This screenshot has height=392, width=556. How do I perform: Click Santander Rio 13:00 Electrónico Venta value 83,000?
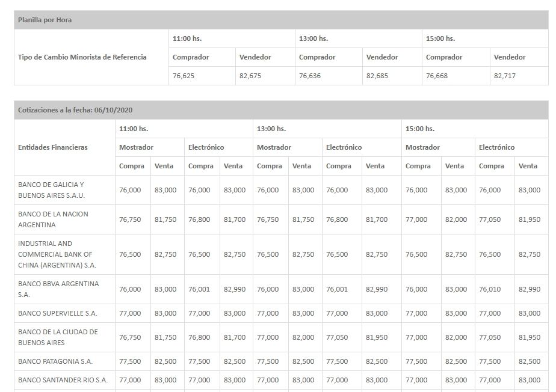377,380
